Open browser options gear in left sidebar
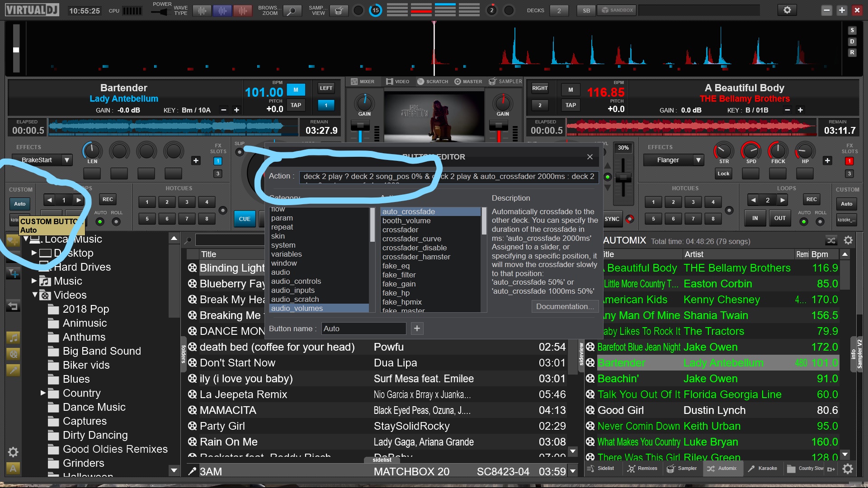This screenshot has width=868, height=488. pos(13,452)
